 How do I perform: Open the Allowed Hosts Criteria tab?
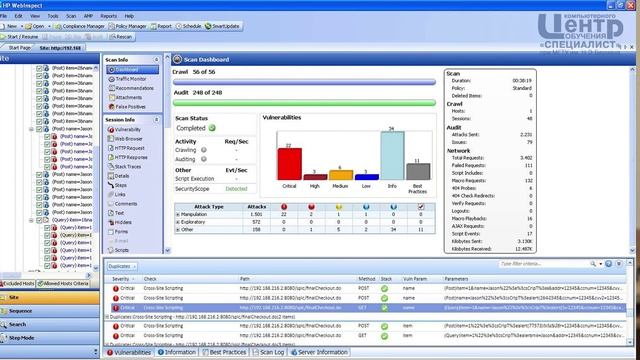pyautogui.click(x=63, y=283)
